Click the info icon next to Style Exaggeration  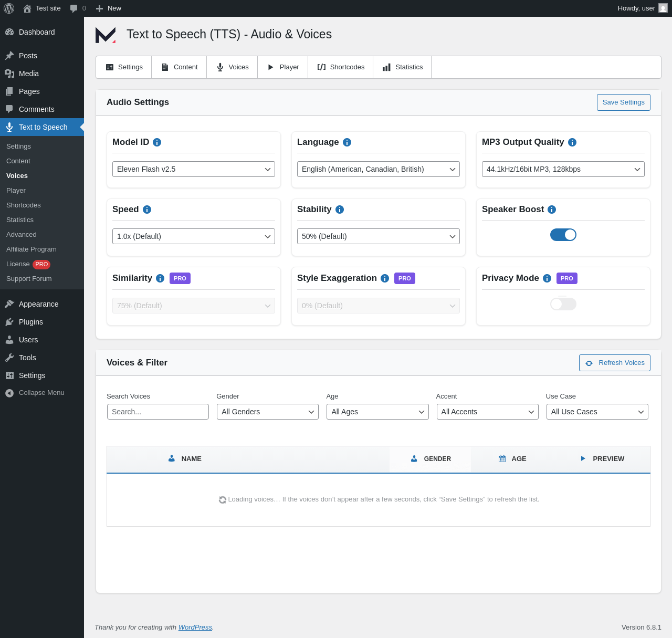coord(385,278)
